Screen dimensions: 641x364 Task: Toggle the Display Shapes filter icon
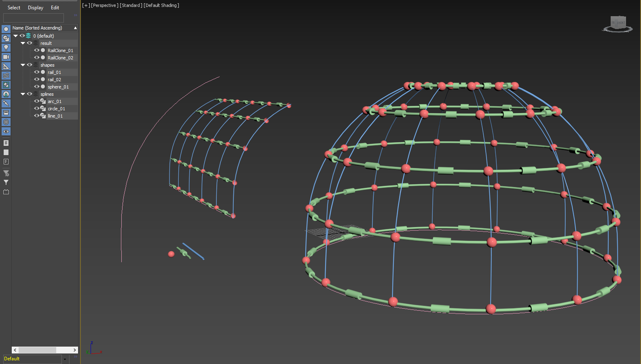click(x=6, y=38)
